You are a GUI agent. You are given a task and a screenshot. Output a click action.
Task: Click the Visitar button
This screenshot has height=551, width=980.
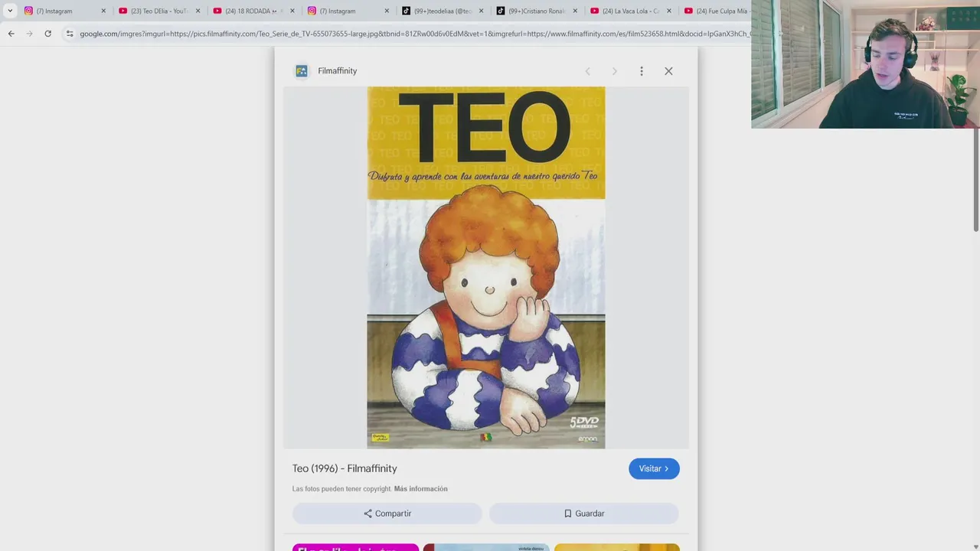(x=654, y=468)
